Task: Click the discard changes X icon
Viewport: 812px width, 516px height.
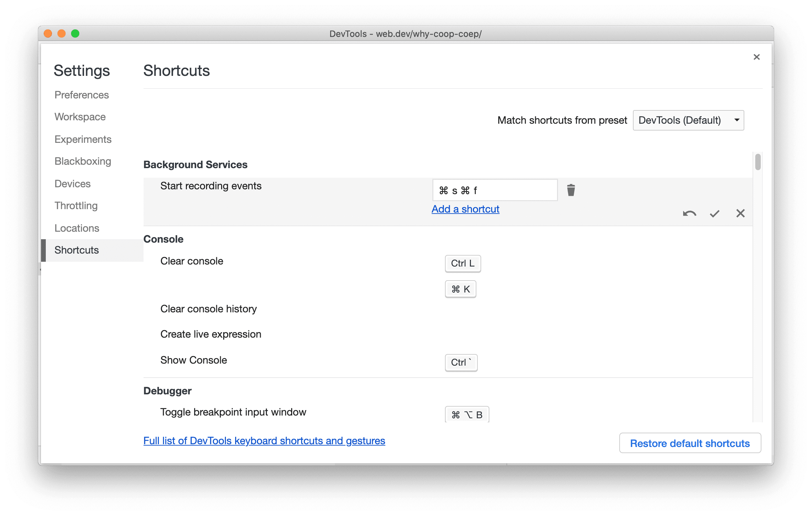Action: point(740,213)
